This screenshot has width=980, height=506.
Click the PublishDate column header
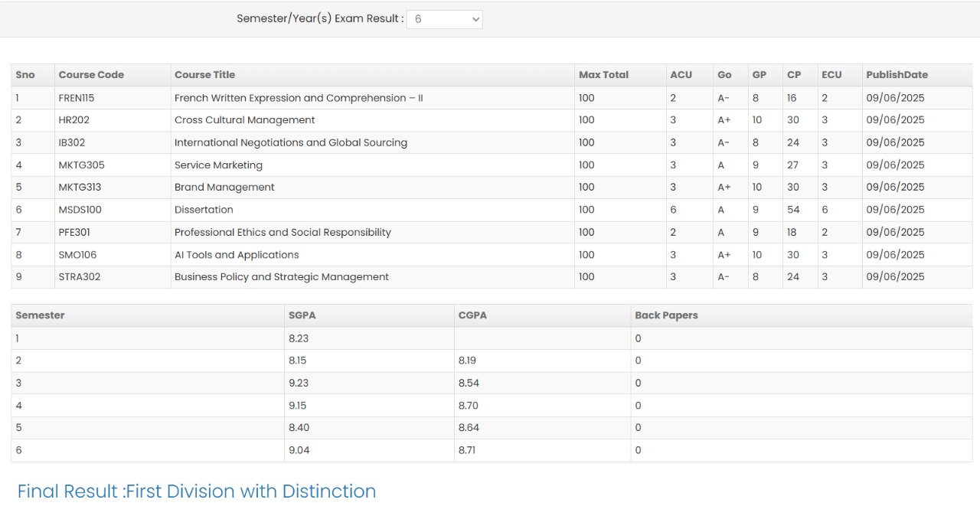(x=897, y=75)
